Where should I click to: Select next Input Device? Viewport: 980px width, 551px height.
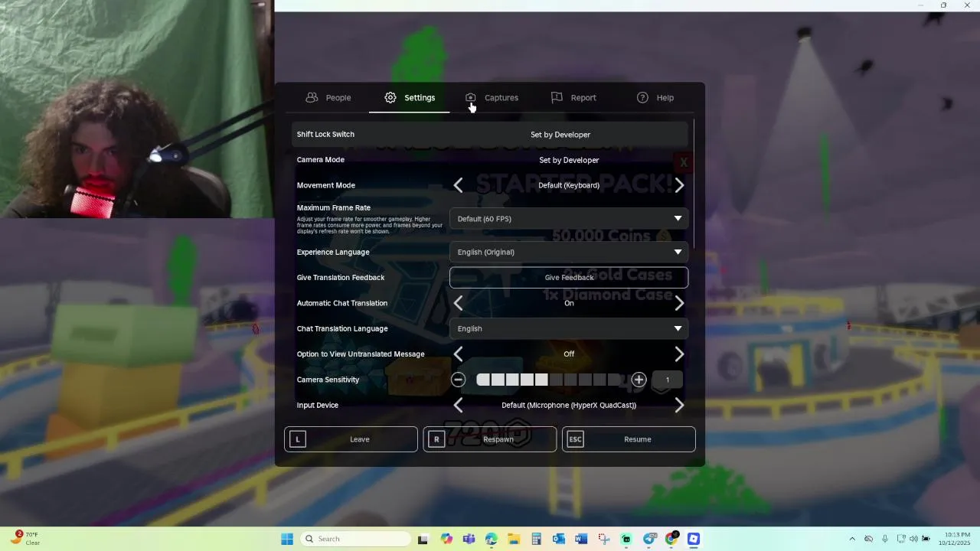tap(679, 405)
